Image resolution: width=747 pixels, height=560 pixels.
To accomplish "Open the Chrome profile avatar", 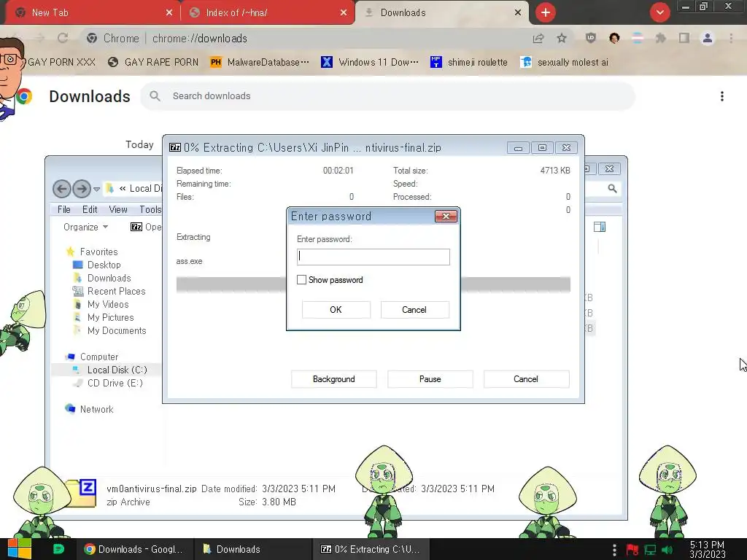I will (x=708, y=38).
